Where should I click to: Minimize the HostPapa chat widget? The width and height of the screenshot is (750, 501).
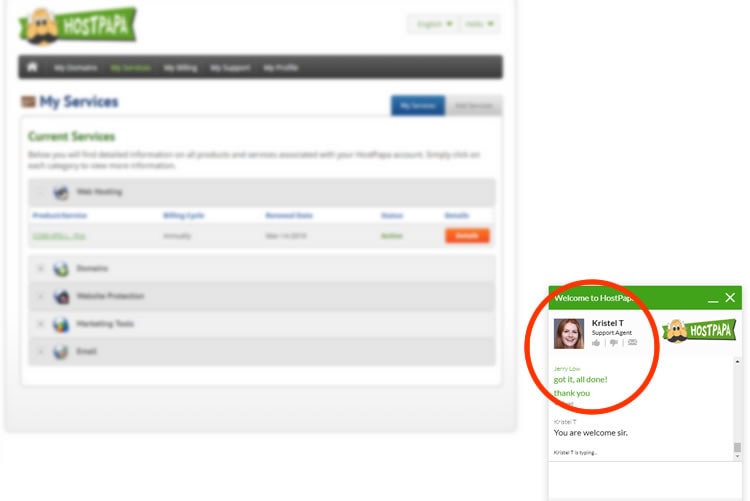(x=713, y=300)
